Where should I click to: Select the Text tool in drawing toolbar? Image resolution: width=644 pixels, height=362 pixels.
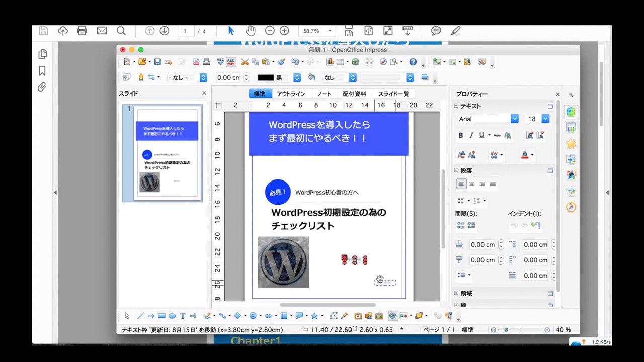coord(183,316)
